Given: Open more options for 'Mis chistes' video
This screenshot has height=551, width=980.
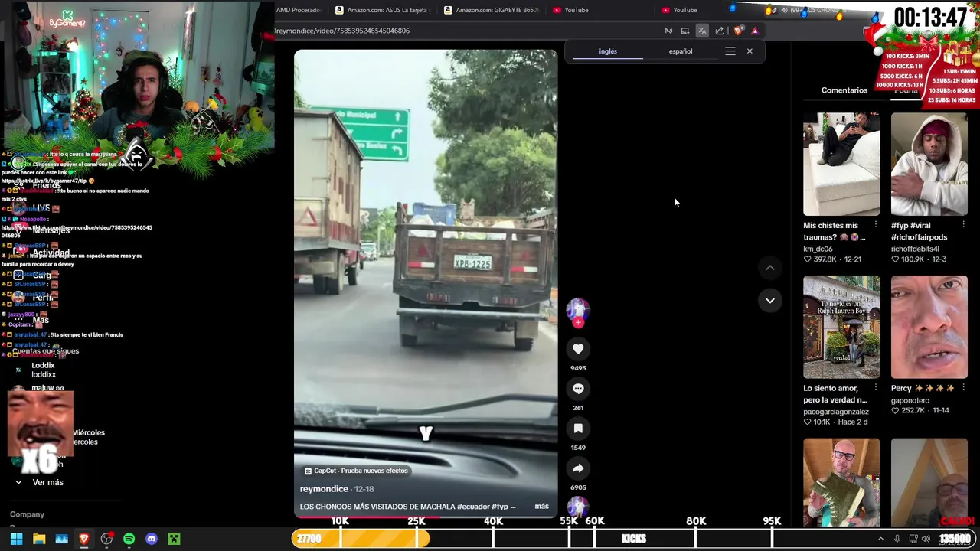Looking at the screenshot, I should pyautogui.click(x=875, y=225).
